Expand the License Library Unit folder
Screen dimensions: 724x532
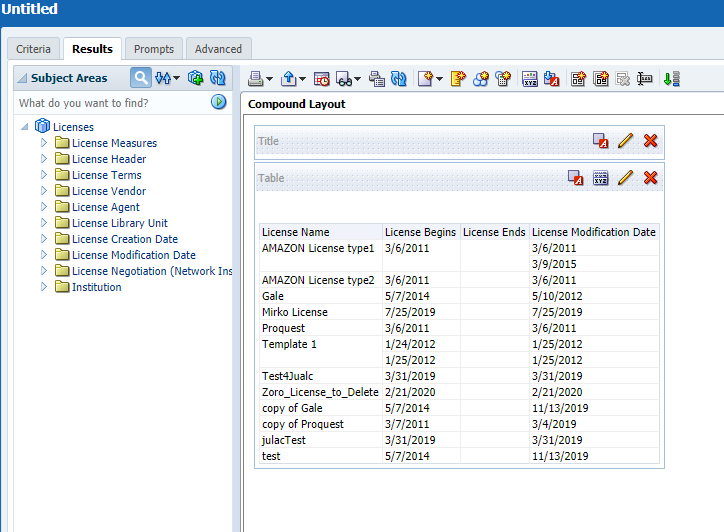coord(44,223)
